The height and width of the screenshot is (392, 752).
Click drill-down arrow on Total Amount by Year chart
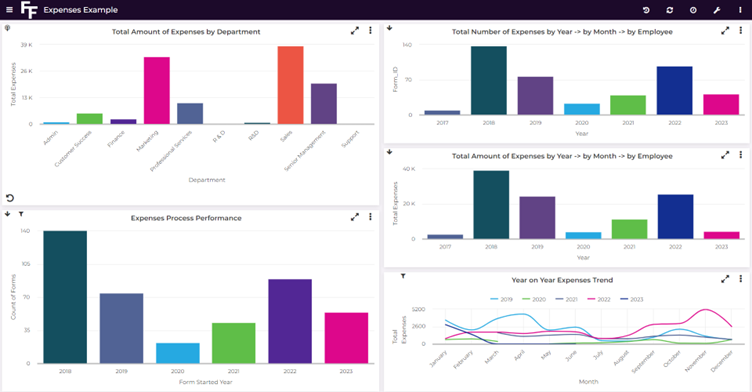389,152
